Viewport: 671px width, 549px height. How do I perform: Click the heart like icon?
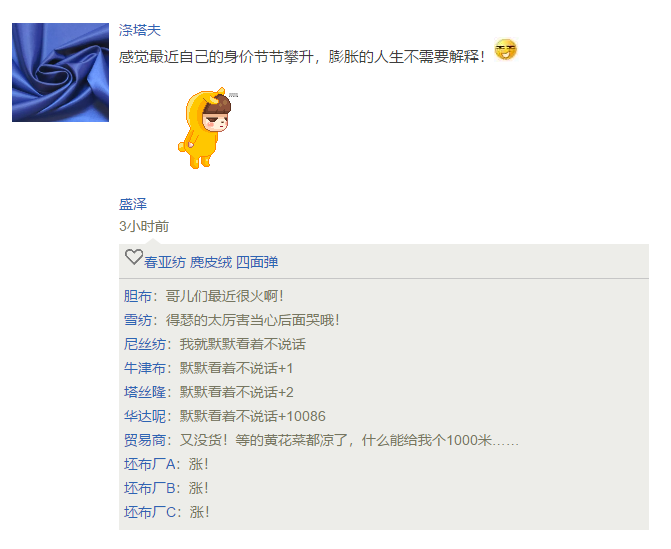pyautogui.click(x=134, y=257)
